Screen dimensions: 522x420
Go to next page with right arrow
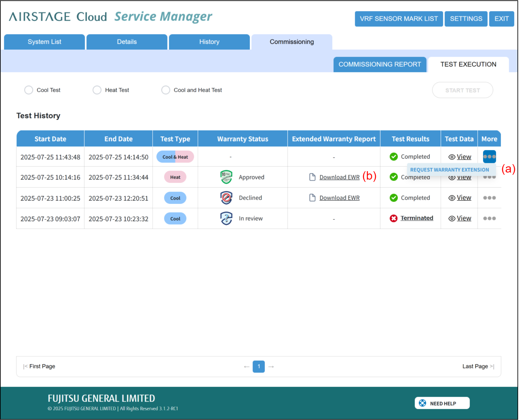(x=271, y=367)
